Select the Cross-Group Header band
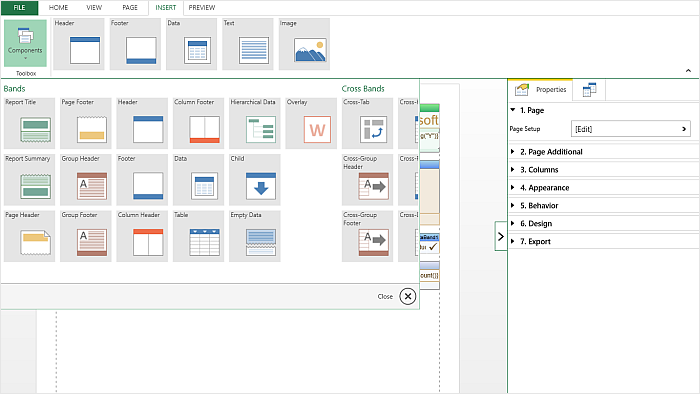This screenshot has height=394, width=700. [x=367, y=180]
